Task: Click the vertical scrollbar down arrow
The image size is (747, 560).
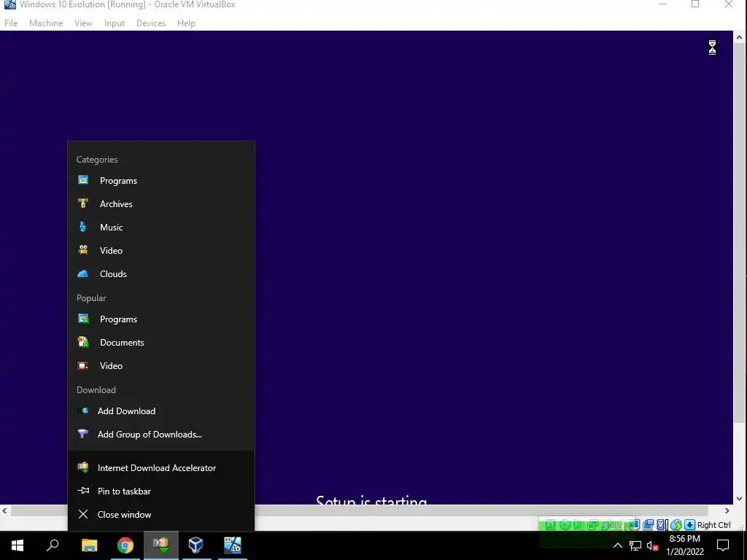Action: click(739, 499)
